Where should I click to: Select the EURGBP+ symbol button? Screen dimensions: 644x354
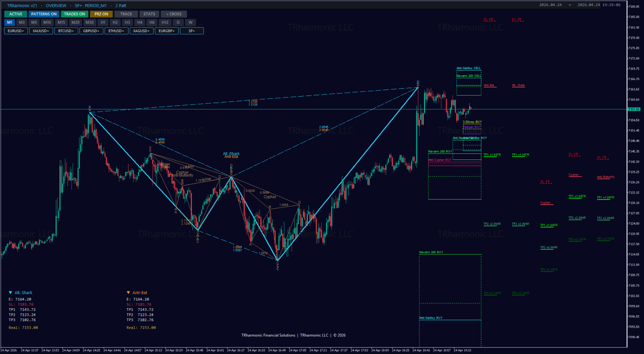167,31
